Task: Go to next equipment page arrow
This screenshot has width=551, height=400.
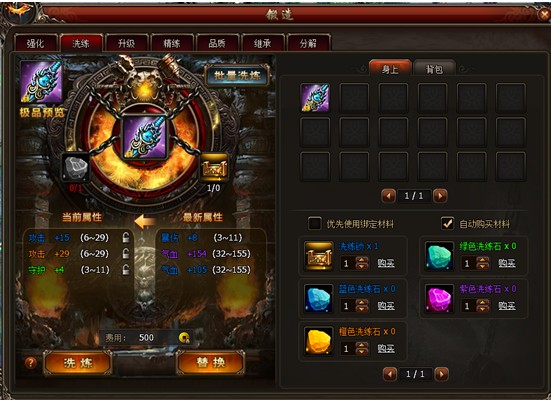Action: click(x=440, y=196)
